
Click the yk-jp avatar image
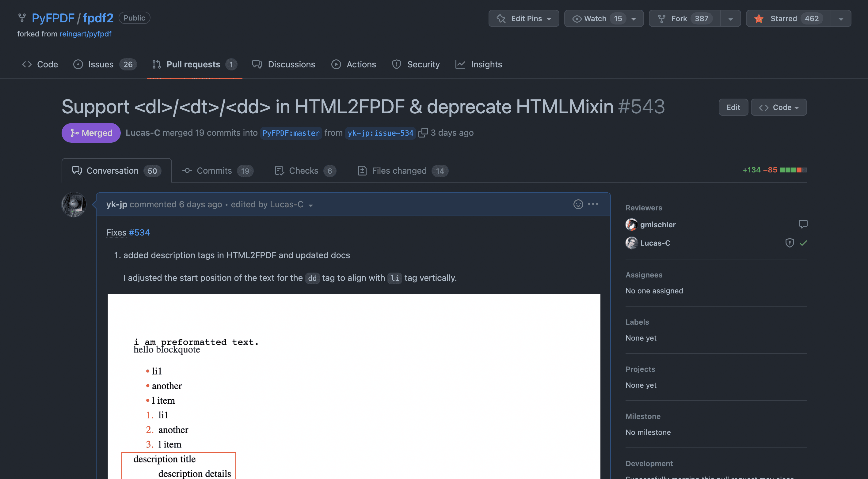pos(74,204)
